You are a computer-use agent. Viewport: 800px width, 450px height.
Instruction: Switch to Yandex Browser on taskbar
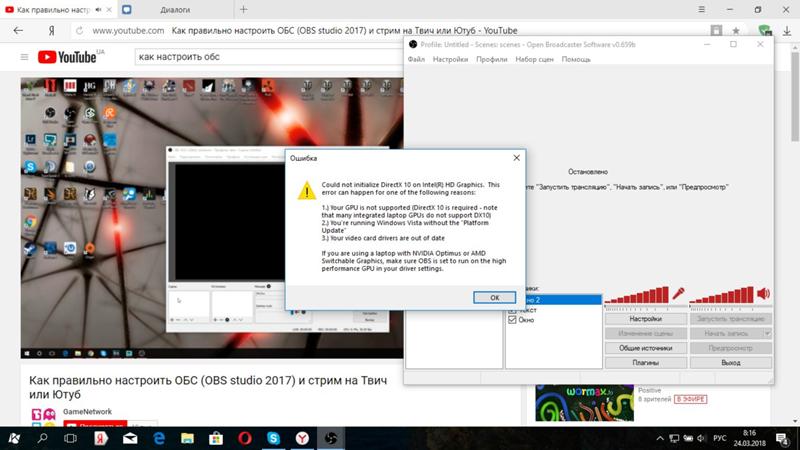click(x=302, y=438)
